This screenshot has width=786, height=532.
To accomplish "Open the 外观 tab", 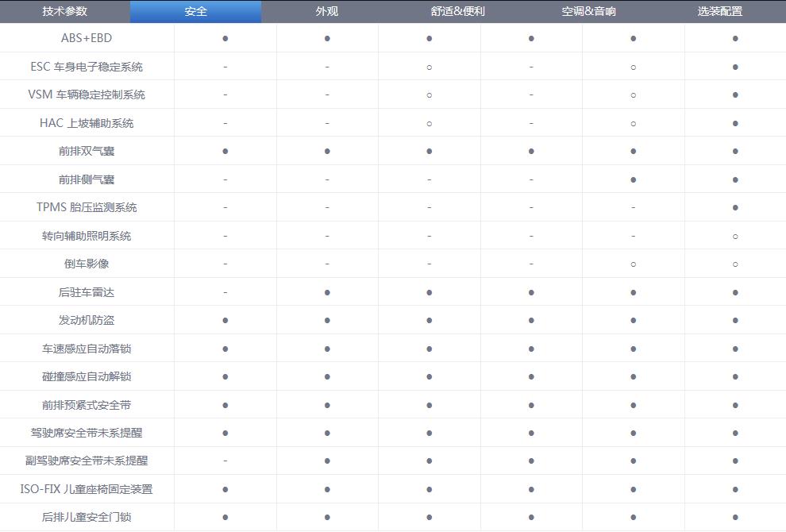I will pos(326,11).
